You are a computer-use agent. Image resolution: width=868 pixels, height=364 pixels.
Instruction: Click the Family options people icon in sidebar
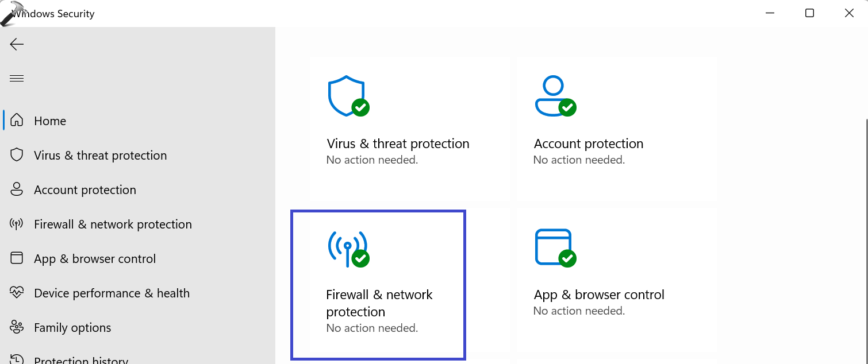point(17,327)
